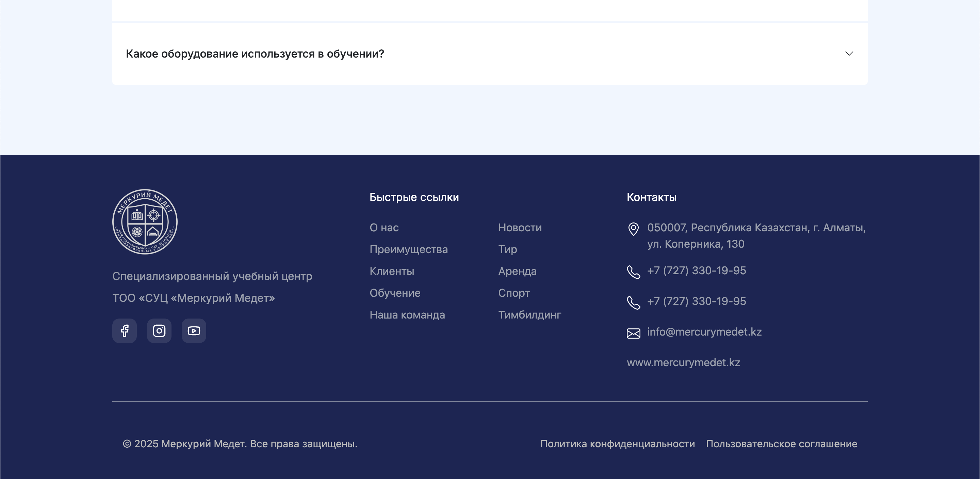
Task: Click the email envelope icon
Action: [x=633, y=333]
